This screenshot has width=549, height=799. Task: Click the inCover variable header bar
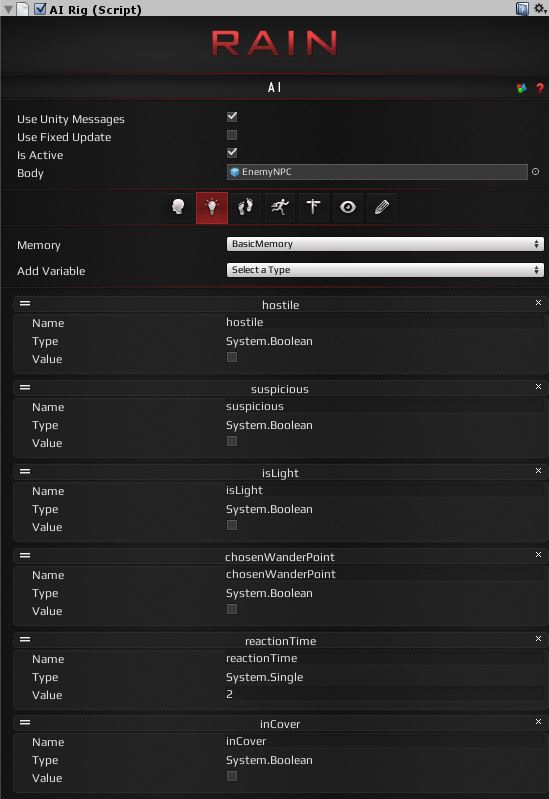coord(280,724)
